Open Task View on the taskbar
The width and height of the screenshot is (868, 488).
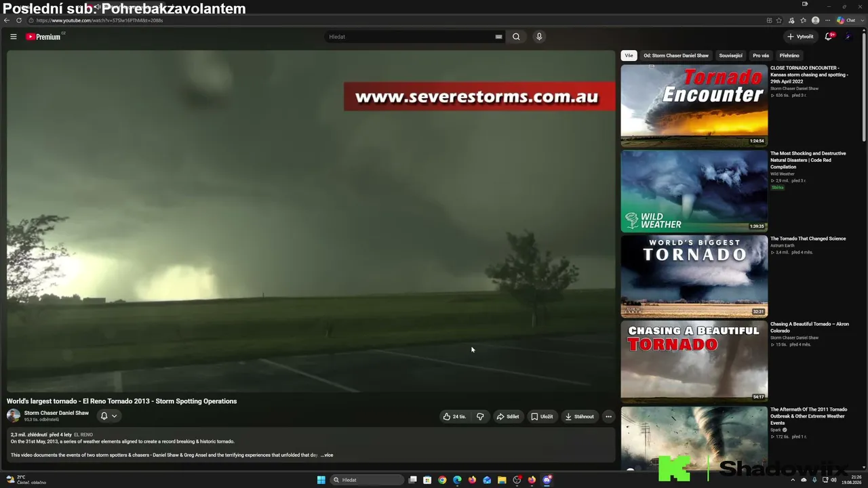pos(412,480)
